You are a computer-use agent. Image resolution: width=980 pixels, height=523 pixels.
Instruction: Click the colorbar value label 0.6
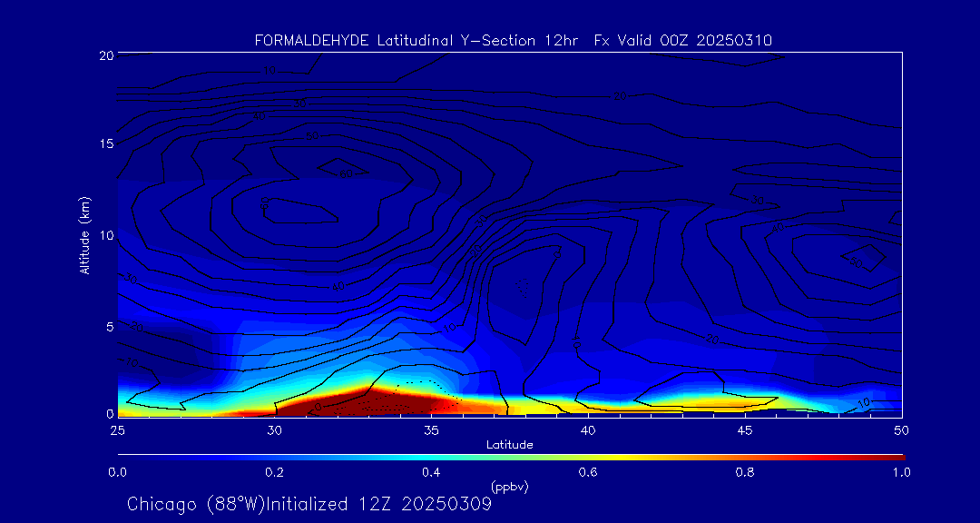pyautogui.click(x=588, y=472)
